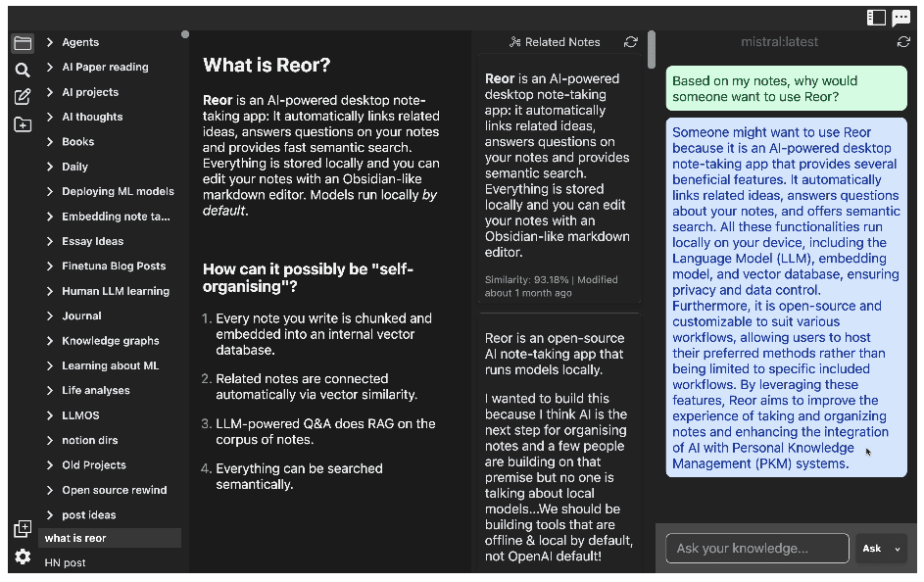The width and height of the screenshot is (924, 582).
Task: Add a new folder with folder-plus icon
Action: (23, 124)
